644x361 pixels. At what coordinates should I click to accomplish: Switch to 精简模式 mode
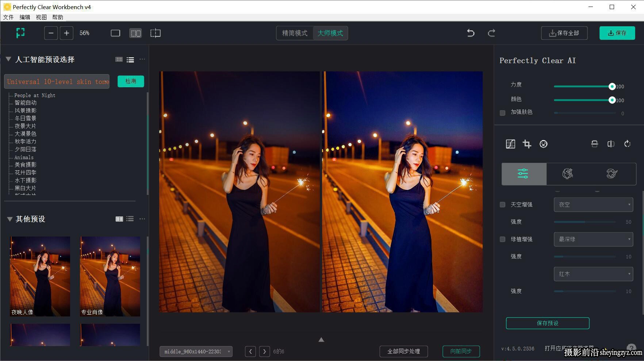coord(295,33)
